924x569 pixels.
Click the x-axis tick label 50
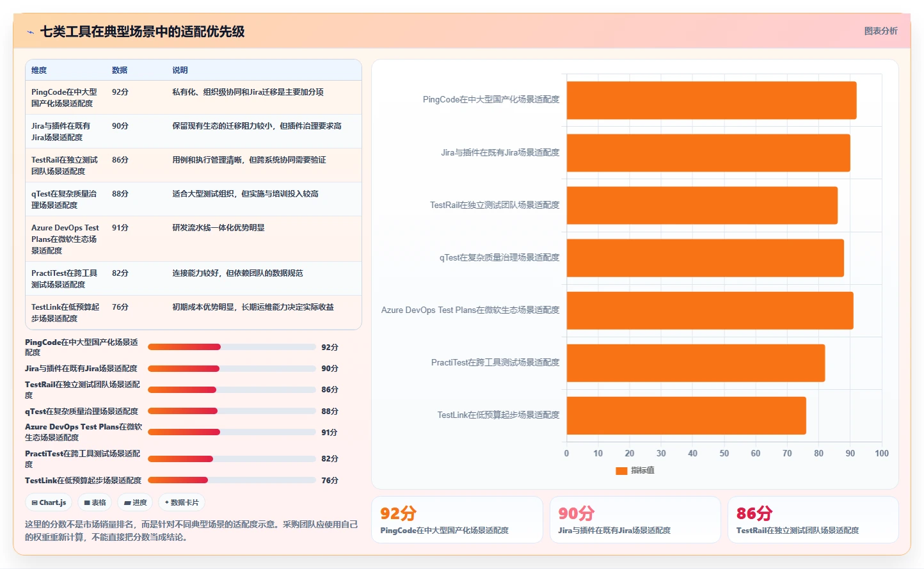724,453
